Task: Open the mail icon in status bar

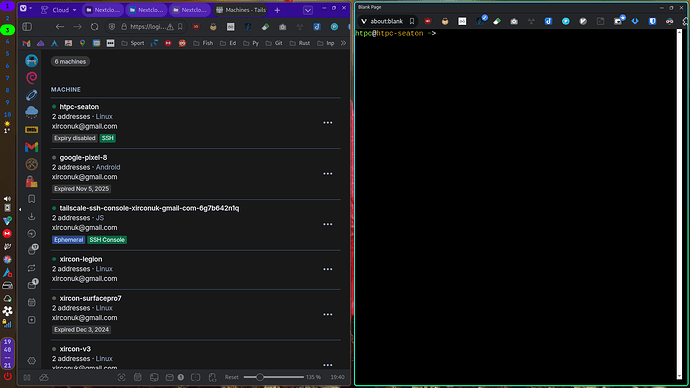Action: (169, 377)
